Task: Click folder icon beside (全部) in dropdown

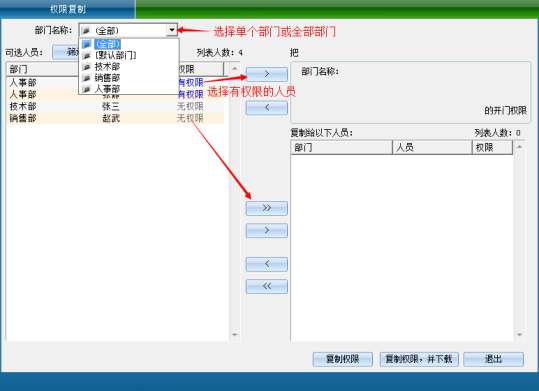Action: [87, 44]
